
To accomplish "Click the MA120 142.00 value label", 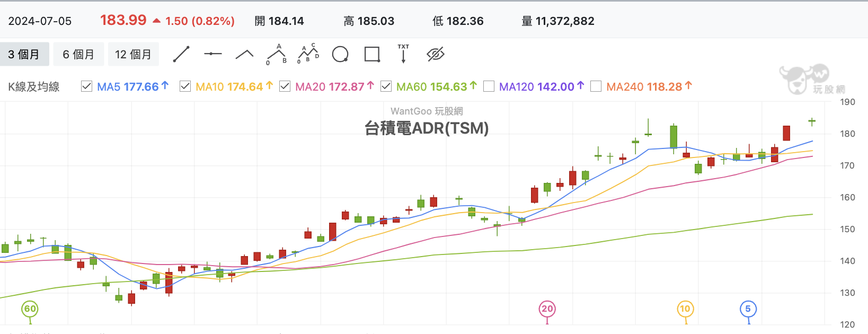I will [542, 86].
